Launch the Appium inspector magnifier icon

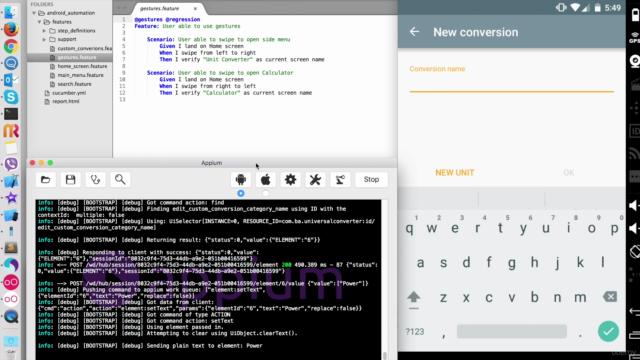[x=120, y=180]
